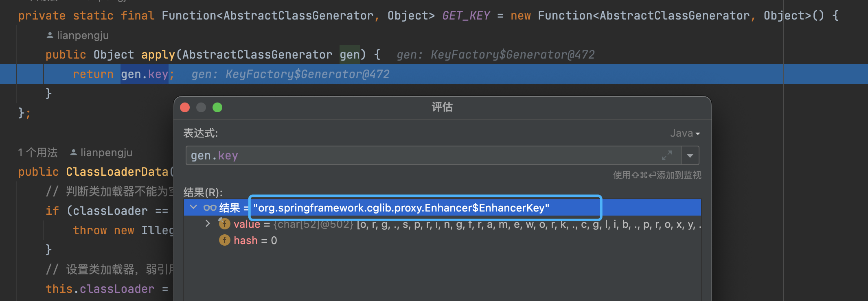
Task: Click the author person icon above apply
Action: (50, 35)
